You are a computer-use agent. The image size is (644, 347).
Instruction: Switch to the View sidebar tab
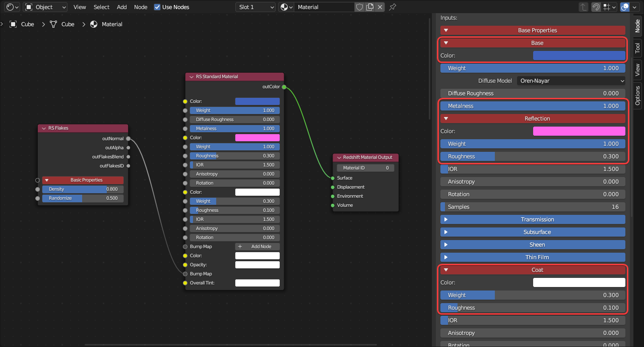coord(637,70)
